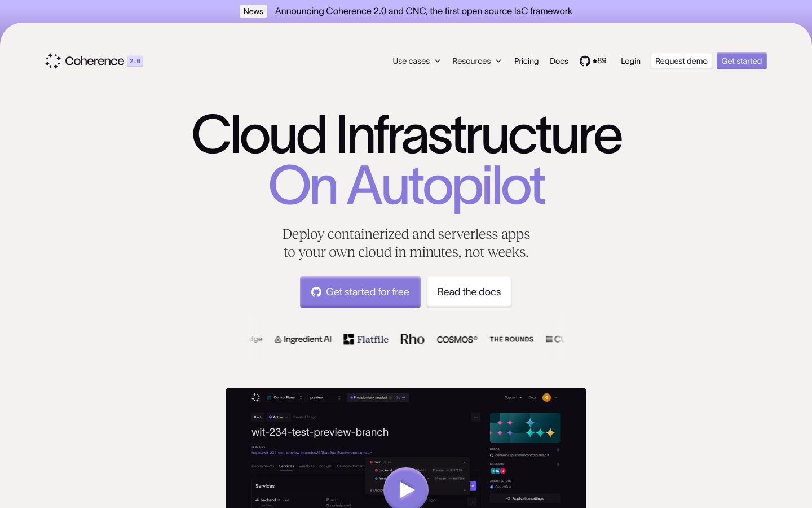Click the star count 89

(x=600, y=60)
